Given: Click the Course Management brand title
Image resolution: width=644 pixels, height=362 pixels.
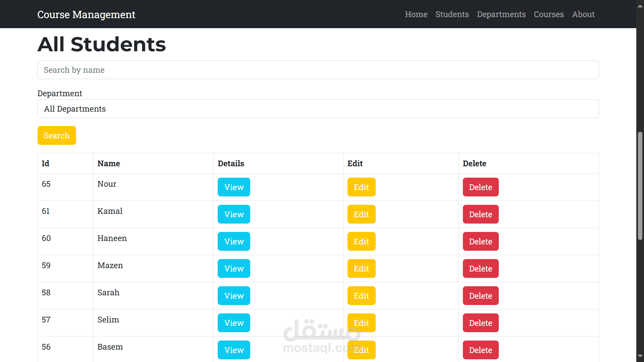Looking at the screenshot, I should coord(86,14).
